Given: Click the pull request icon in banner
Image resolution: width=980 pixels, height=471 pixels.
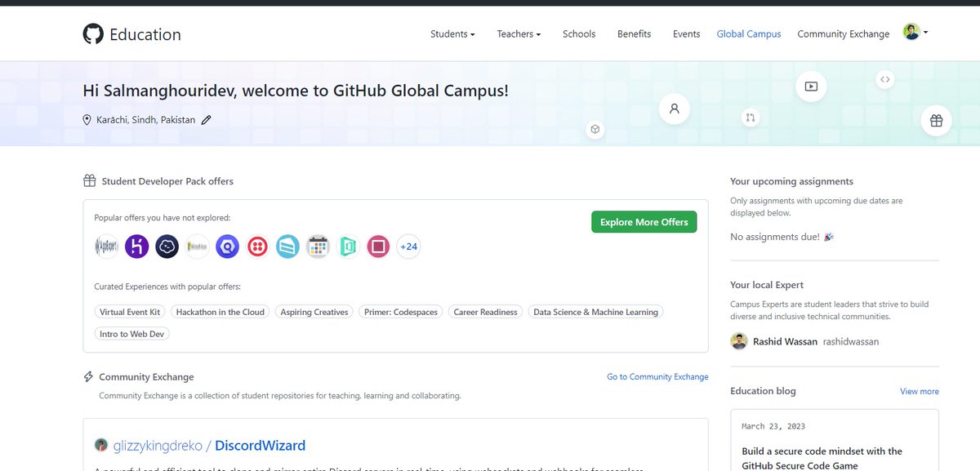Looking at the screenshot, I should (x=750, y=118).
